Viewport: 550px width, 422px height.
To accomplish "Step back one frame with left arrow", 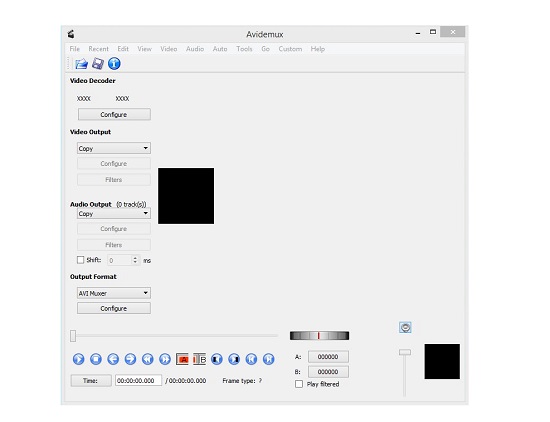I will pos(113,359).
